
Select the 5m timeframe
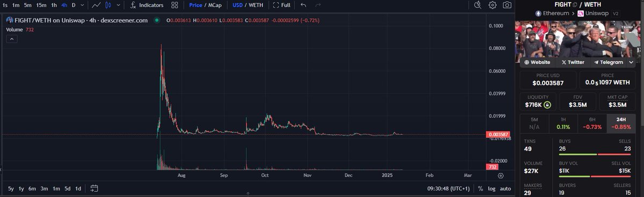(x=28, y=5)
